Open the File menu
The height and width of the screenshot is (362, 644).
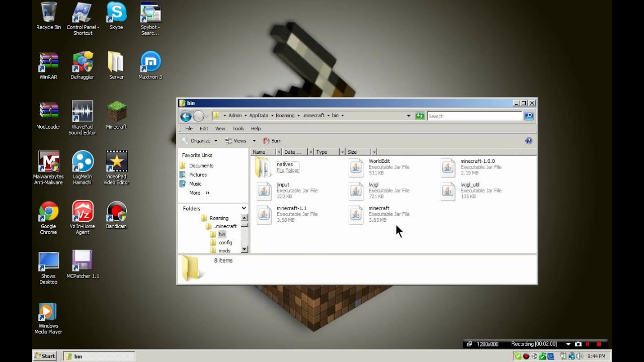point(189,129)
